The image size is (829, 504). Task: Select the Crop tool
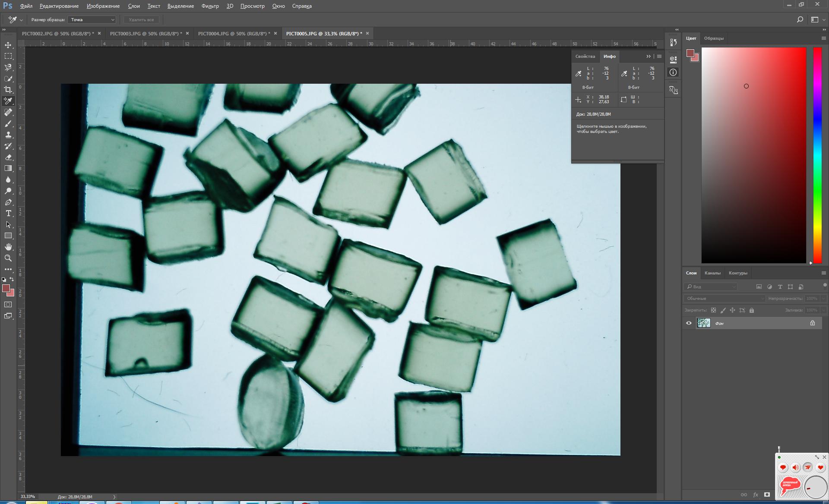pos(8,90)
